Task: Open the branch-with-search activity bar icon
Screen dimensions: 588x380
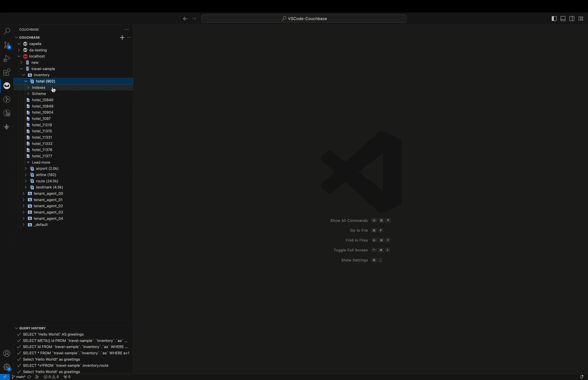Action: pos(7,113)
